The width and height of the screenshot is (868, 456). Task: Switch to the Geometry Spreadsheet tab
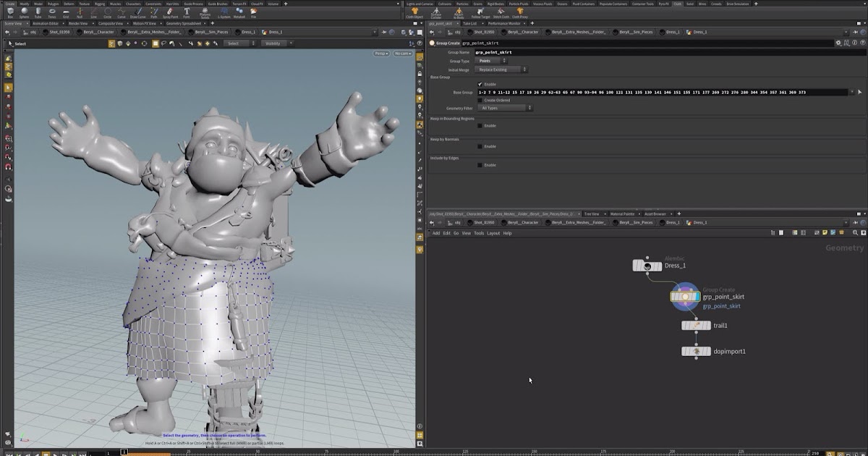[184, 23]
